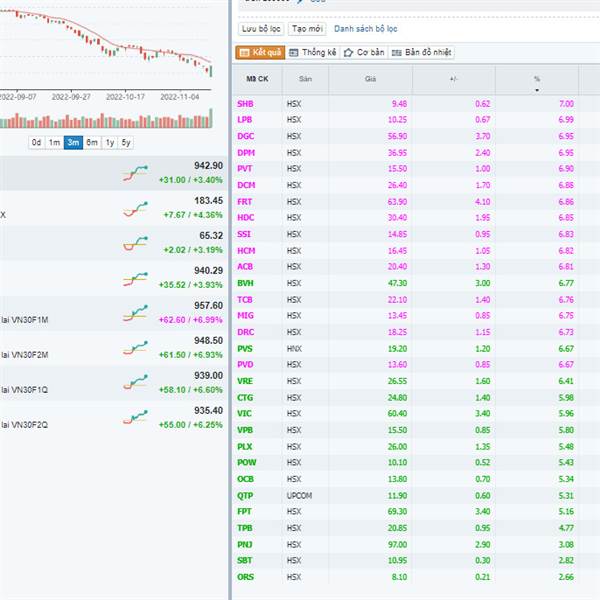Click the Tạo mới button
Screen dimensions: 600x600
click(x=307, y=29)
